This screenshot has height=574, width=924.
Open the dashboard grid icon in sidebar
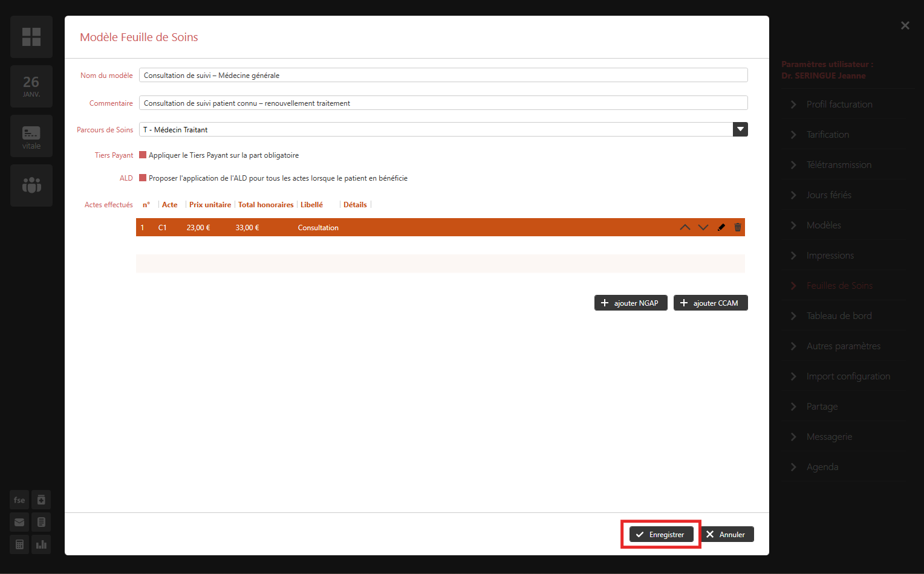coord(31,37)
